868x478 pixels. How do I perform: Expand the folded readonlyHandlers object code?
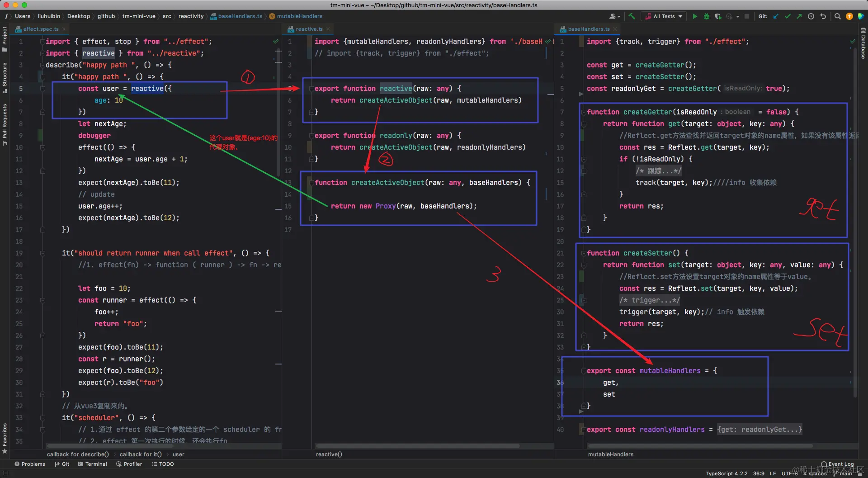point(759,430)
